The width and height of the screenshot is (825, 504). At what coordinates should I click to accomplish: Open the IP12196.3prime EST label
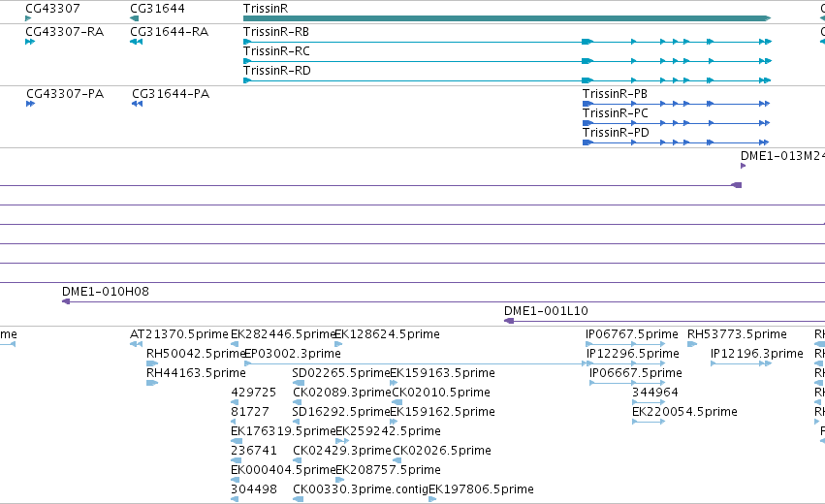757,354
